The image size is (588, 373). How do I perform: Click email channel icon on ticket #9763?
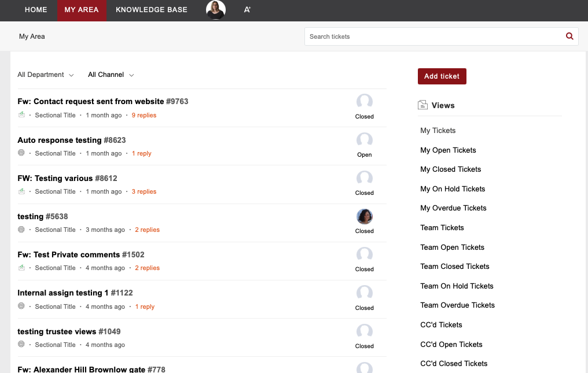[21, 115]
